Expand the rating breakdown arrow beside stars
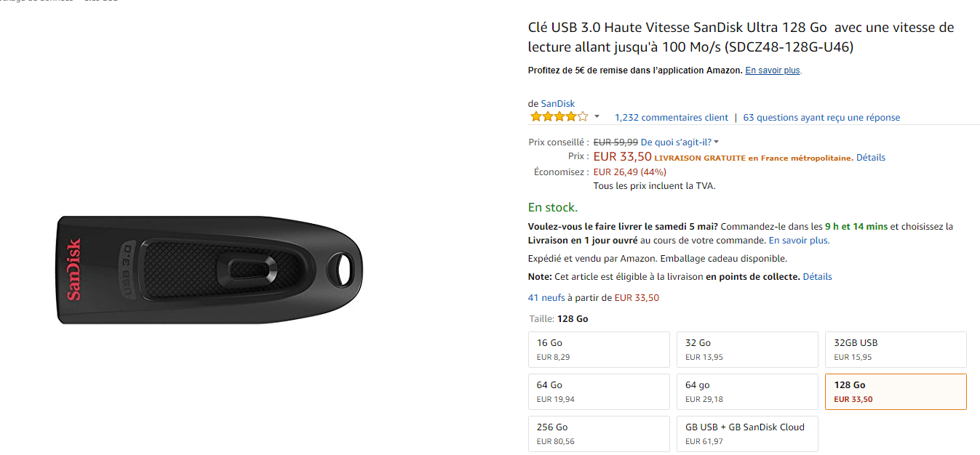Image resolution: width=980 pixels, height=455 pixels. pos(597,117)
